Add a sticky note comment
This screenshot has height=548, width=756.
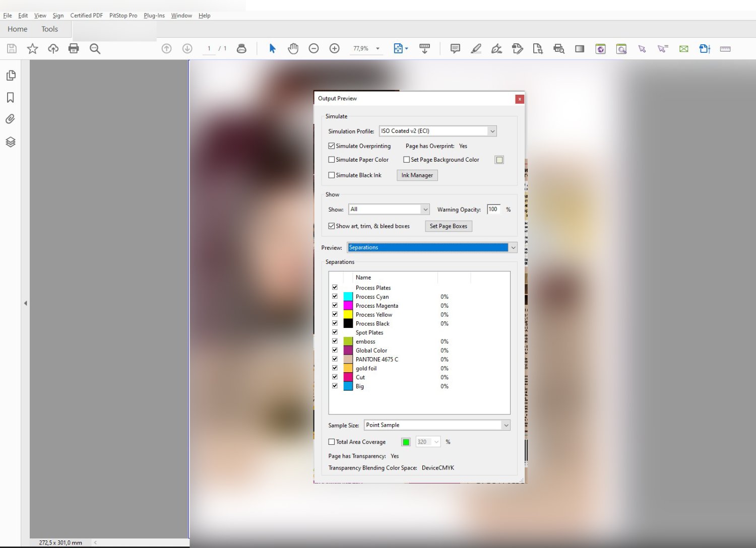coord(455,49)
